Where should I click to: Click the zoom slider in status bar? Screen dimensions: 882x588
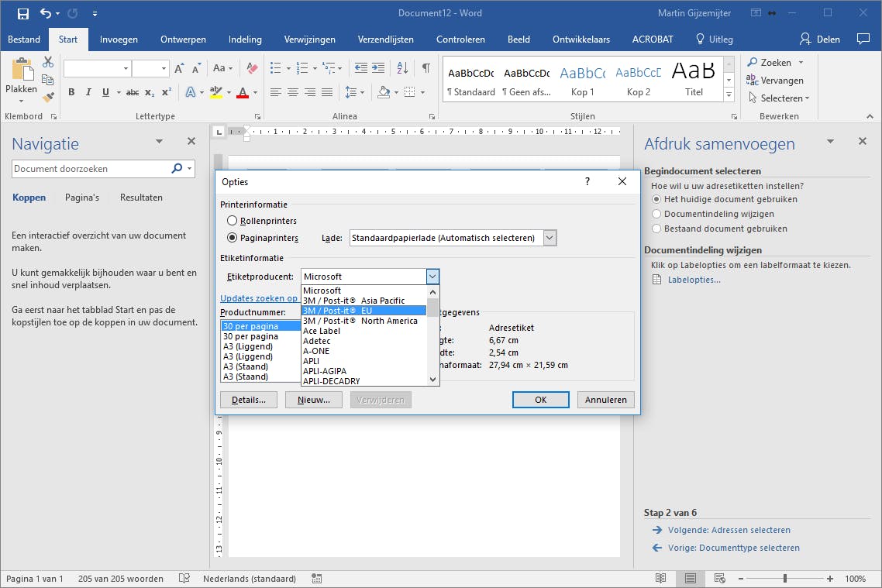pyautogui.click(x=785, y=579)
